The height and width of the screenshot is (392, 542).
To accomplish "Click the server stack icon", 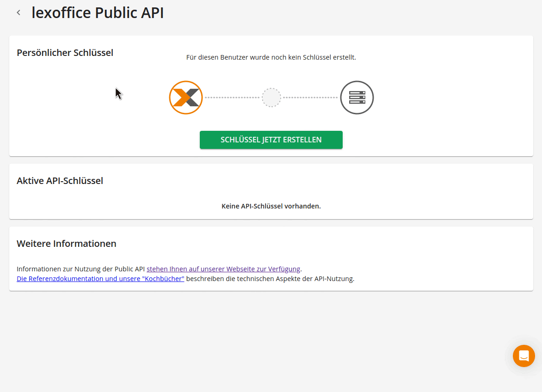I will click(357, 98).
